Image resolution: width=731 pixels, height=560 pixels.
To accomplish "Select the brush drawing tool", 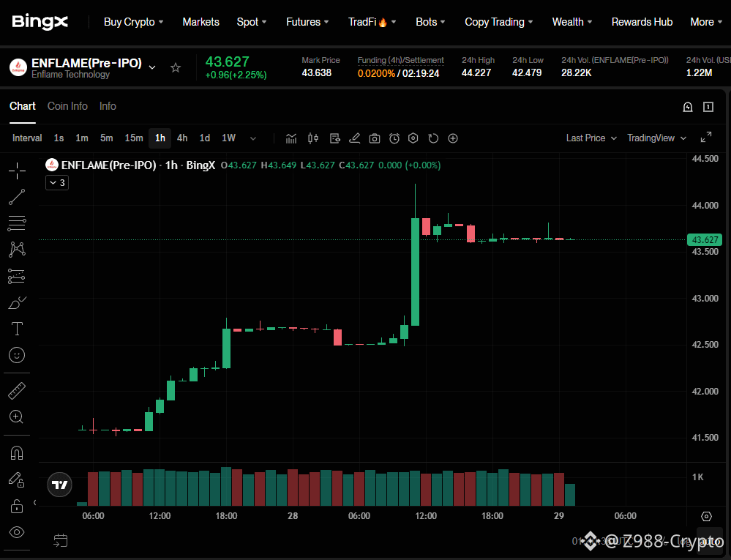I will pyautogui.click(x=18, y=302).
